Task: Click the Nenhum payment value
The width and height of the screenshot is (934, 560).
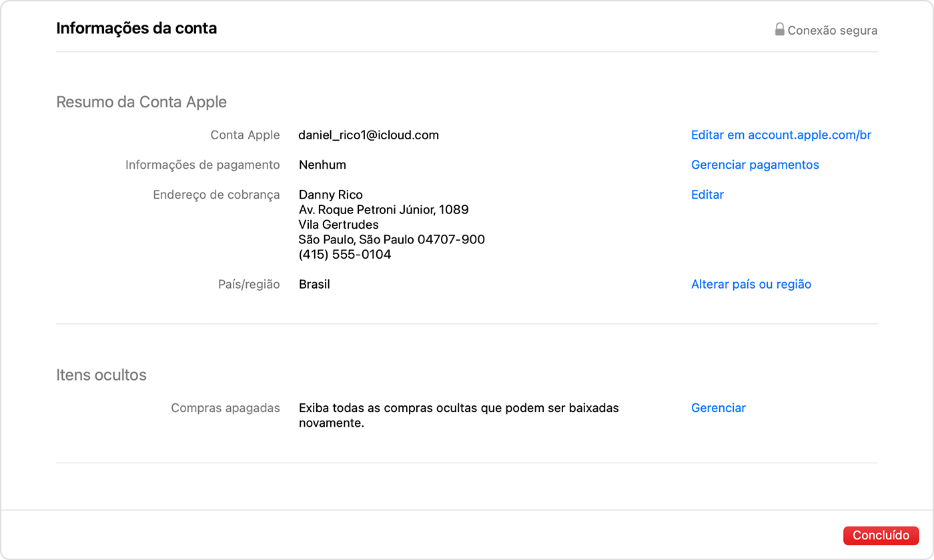Action: tap(322, 165)
